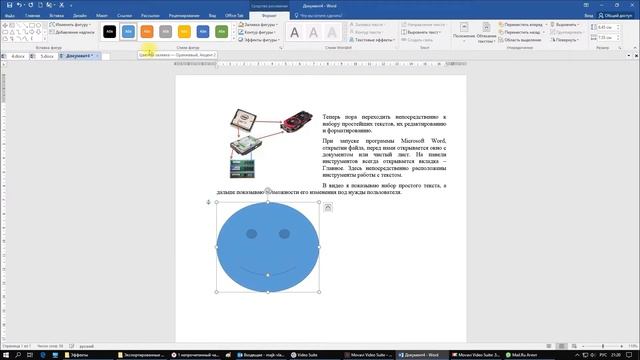Viewport: 640px width, 360px height.
Task: Click the rotation handle above the smiley
Action: click(267, 191)
